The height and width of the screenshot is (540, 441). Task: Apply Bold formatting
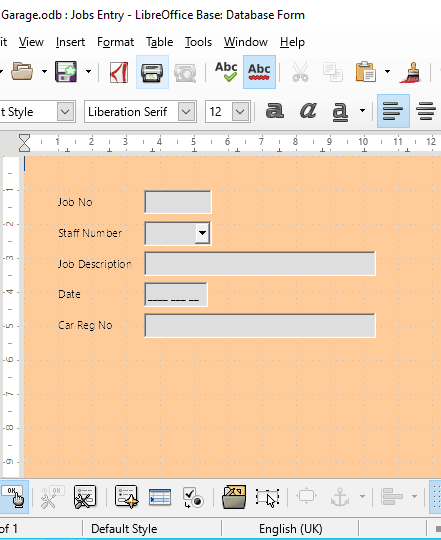[274, 111]
